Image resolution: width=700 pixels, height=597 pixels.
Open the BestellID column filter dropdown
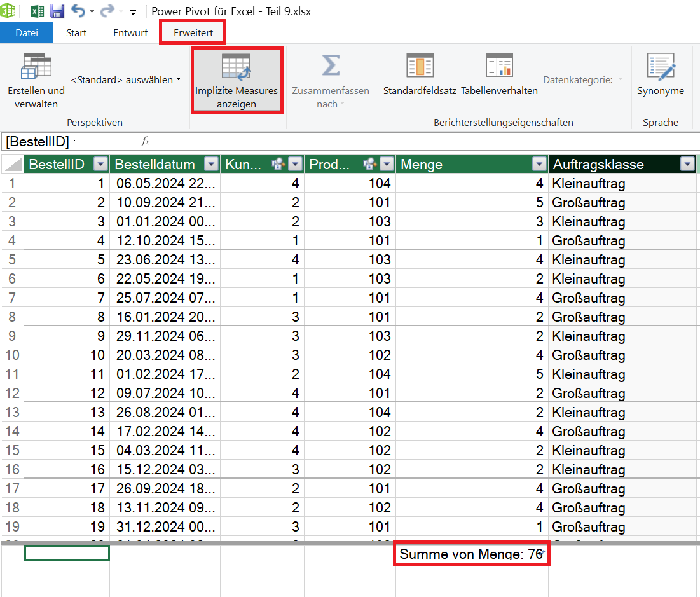[x=101, y=164]
